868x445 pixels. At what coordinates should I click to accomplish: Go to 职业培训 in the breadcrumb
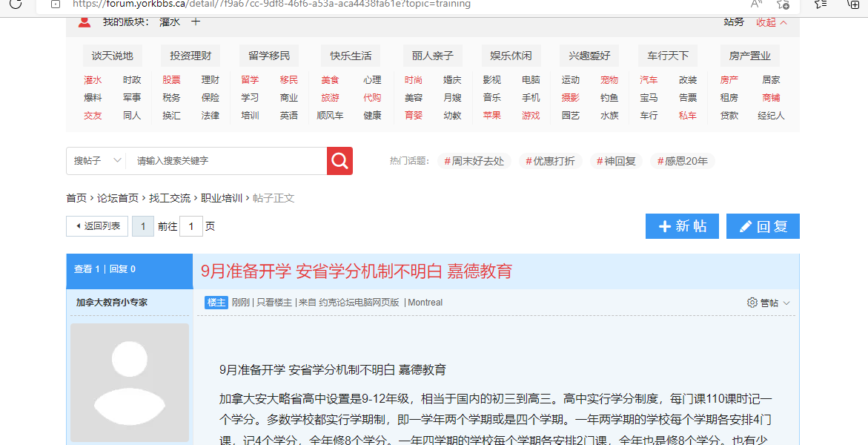[x=222, y=198]
